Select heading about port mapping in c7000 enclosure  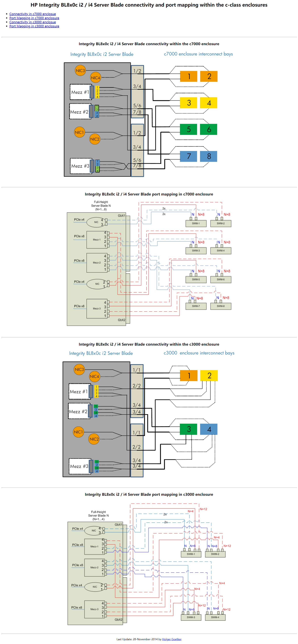tap(149, 194)
